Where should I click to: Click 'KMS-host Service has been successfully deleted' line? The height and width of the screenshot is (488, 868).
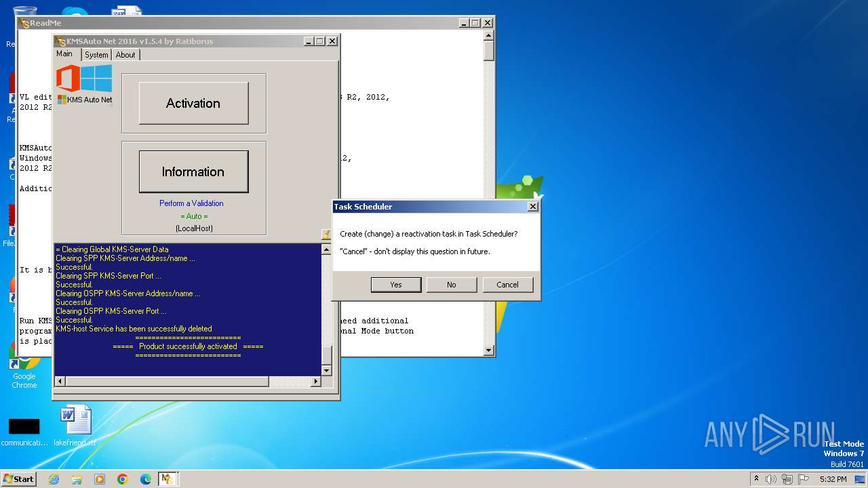[134, 329]
